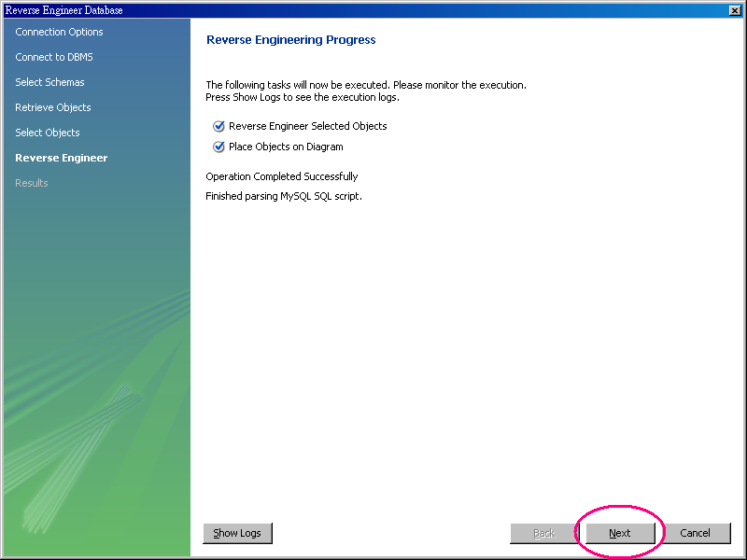Click the Place Objects on Diagram label
Viewport: 747px width, 560px height.
(x=286, y=147)
